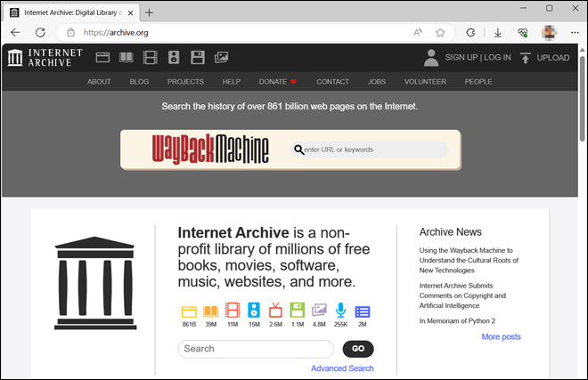Viewport: 588px width, 380px height.
Task: Open the Advanced Search link
Action: coord(342,368)
